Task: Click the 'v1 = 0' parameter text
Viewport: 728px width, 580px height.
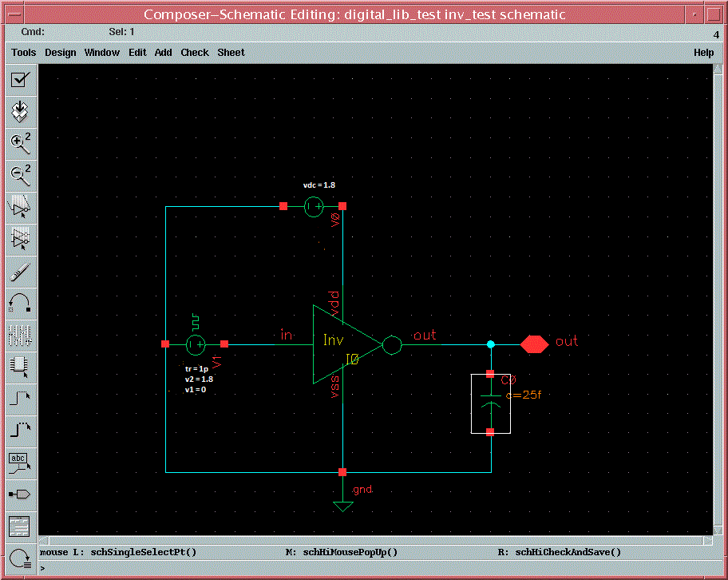Action: [x=195, y=390]
